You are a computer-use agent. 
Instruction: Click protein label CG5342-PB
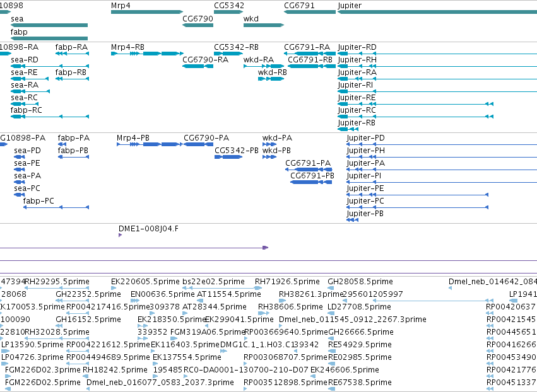pos(237,151)
